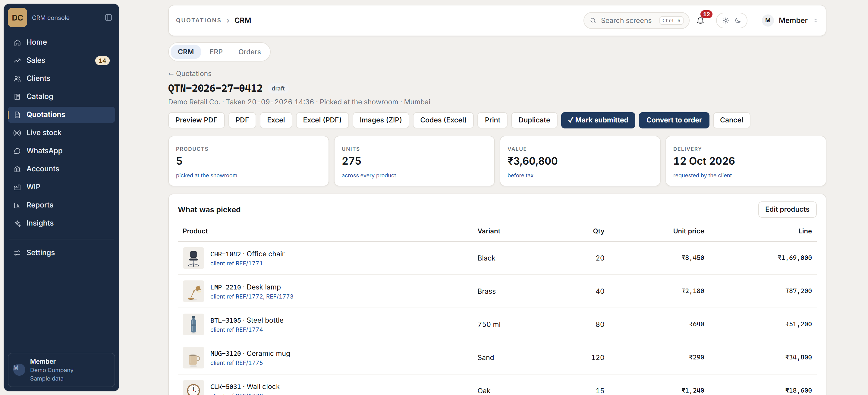Select the CRM tab
Screen dimensions: 868x395
tap(186, 52)
